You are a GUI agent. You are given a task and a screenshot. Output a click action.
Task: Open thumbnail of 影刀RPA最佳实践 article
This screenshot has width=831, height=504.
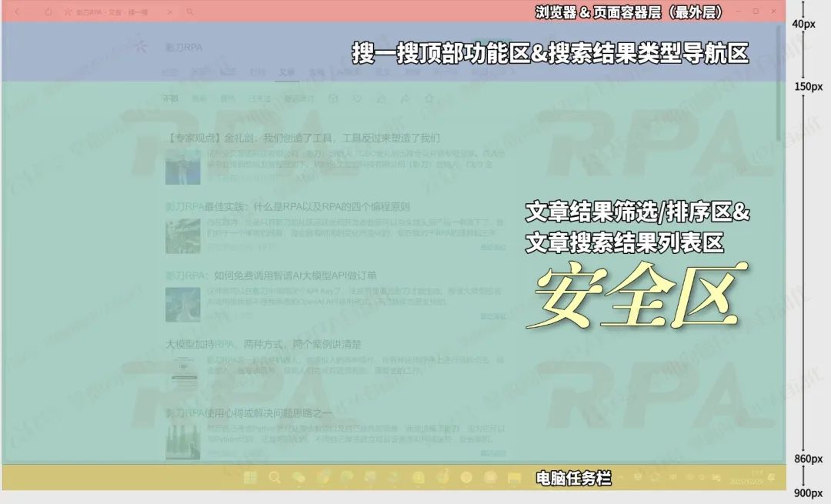pyautogui.click(x=183, y=235)
